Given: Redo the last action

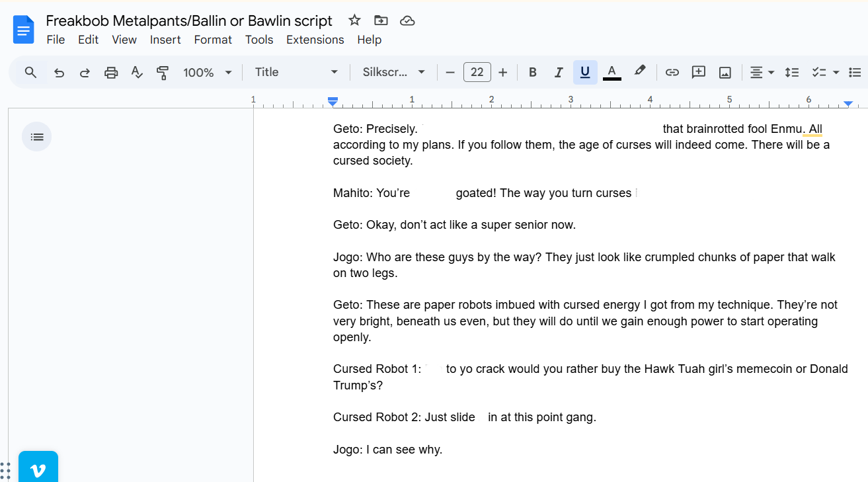Looking at the screenshot, I should pyautogui.click(x=85, y=73).
